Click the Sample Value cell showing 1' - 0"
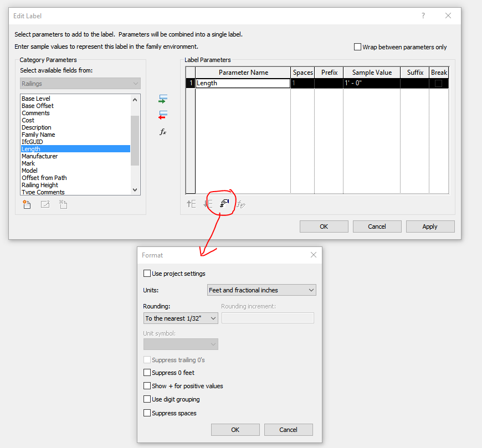The height and width of the screenshot is (448, 482). point(372,83)
